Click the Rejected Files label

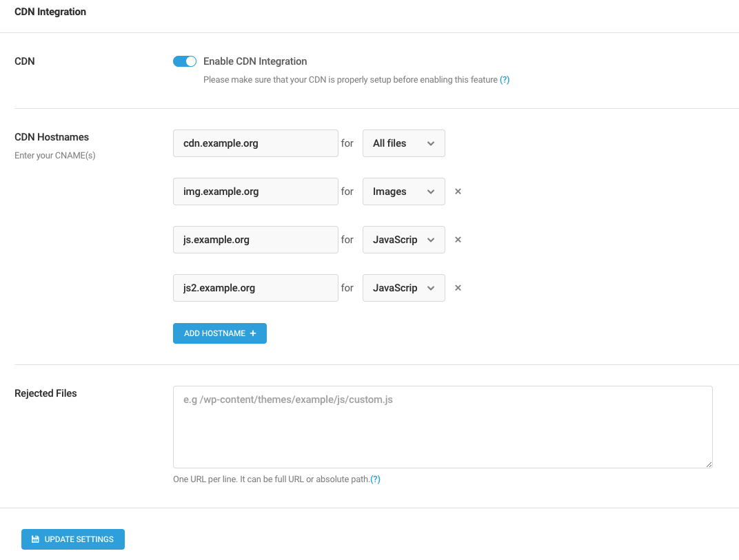pos(45,393)
